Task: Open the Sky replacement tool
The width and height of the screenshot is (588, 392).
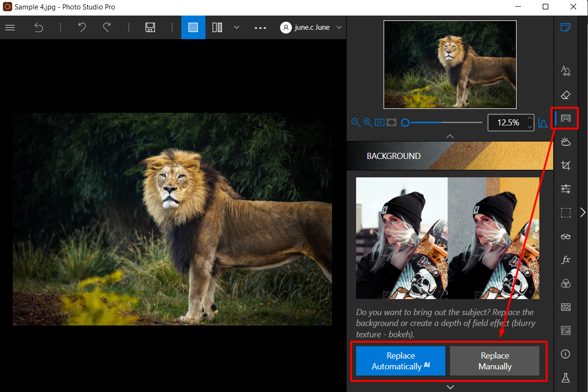Action: click(x=566, y=142)
